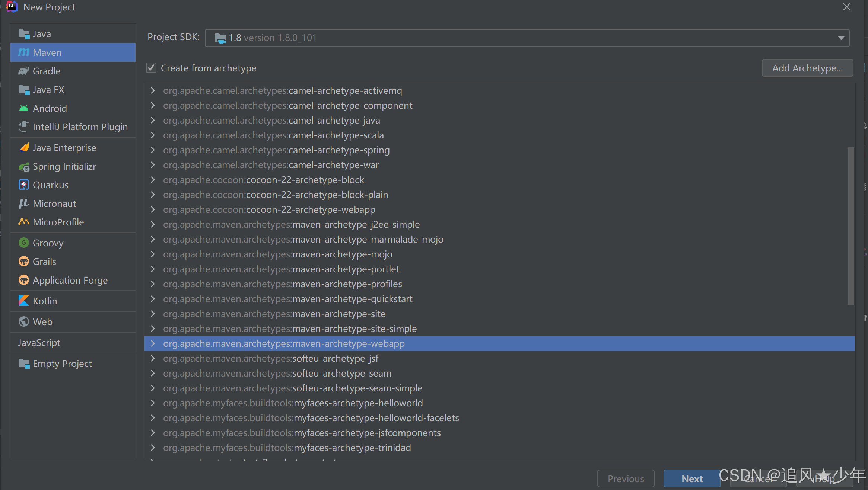This screenshot has height=490, width=868.
Task: Click the Grails icon
Action: click(24, 262)
